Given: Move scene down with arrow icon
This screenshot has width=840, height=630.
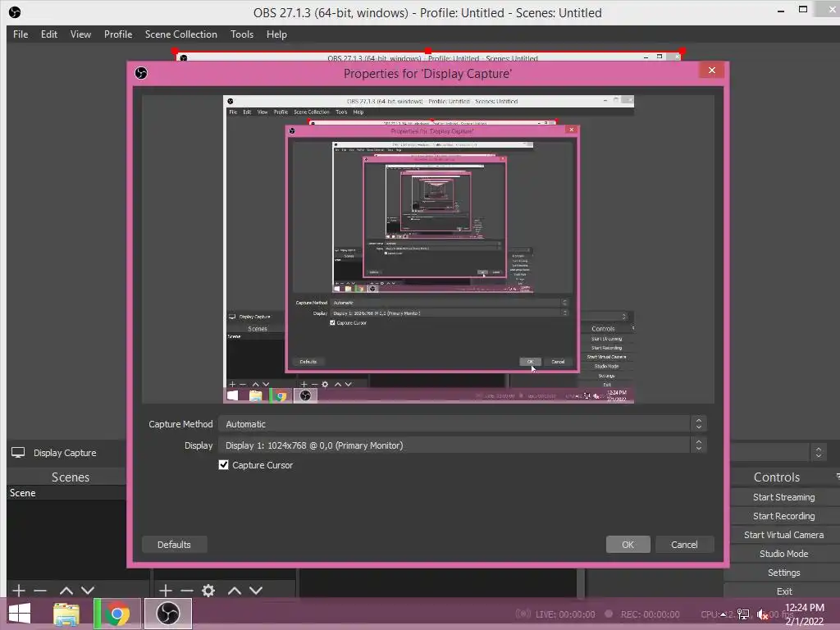Looking at the screenshot, I should (x=88, y=591).
